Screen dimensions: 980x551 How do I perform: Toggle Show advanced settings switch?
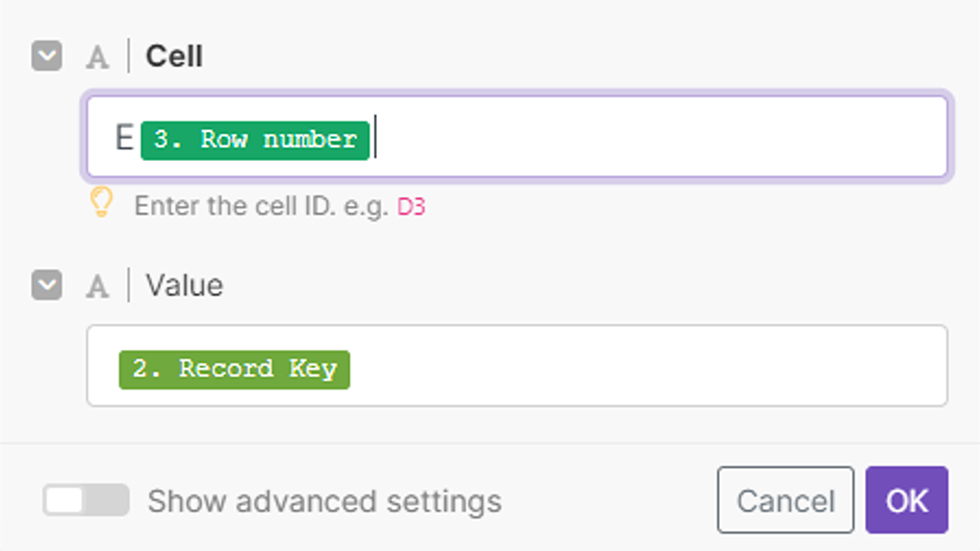click(86, 500)
